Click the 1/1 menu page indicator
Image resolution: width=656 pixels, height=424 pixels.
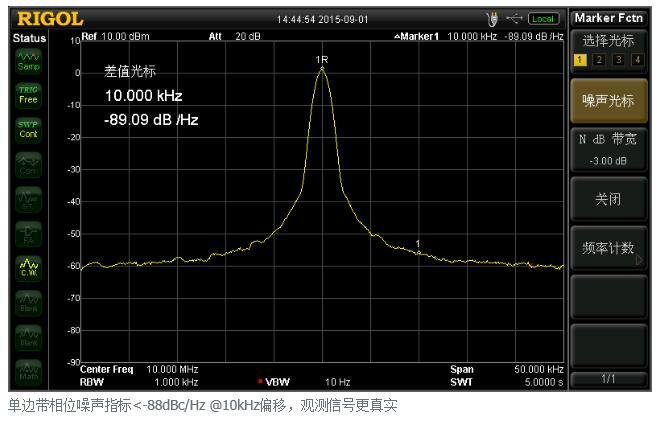(608, 378)
